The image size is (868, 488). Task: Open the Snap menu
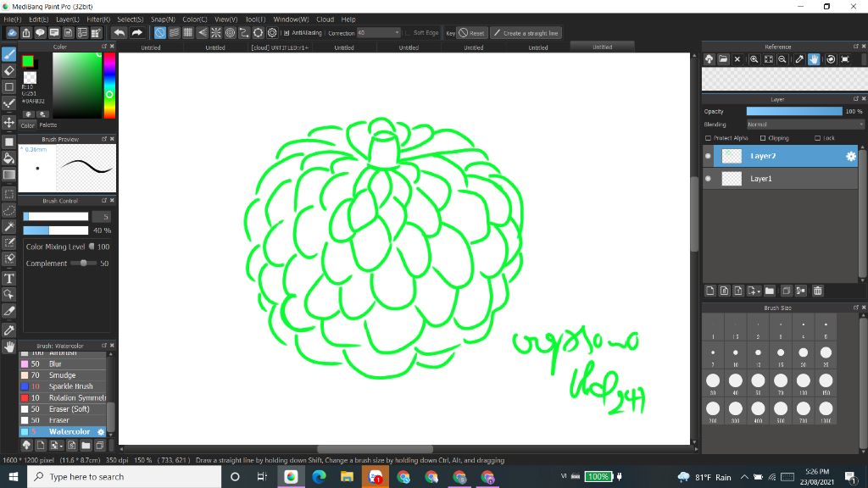(x=163, y=19)
